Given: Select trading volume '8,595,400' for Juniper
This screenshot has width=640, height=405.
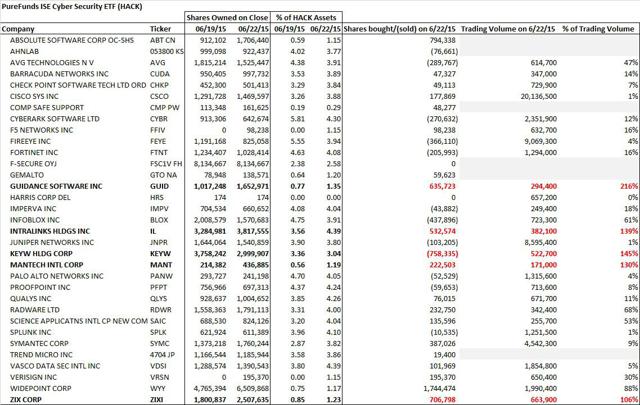Looking at the screenshot, I should [540, 243].
